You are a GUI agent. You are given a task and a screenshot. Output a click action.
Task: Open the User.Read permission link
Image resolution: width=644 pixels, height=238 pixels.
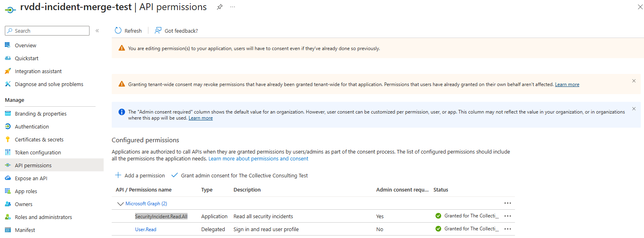pyautogui.click(x=146, y=229)
